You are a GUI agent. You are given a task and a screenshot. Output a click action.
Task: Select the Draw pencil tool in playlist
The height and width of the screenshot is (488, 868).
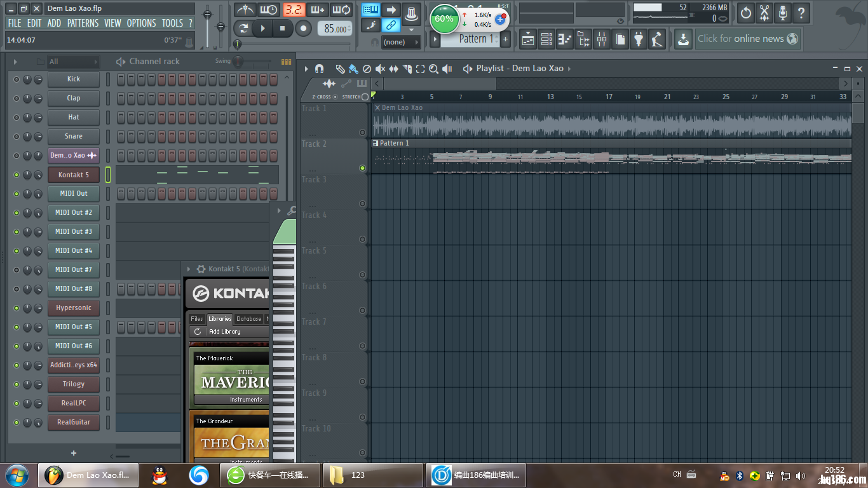click(340, 69)
